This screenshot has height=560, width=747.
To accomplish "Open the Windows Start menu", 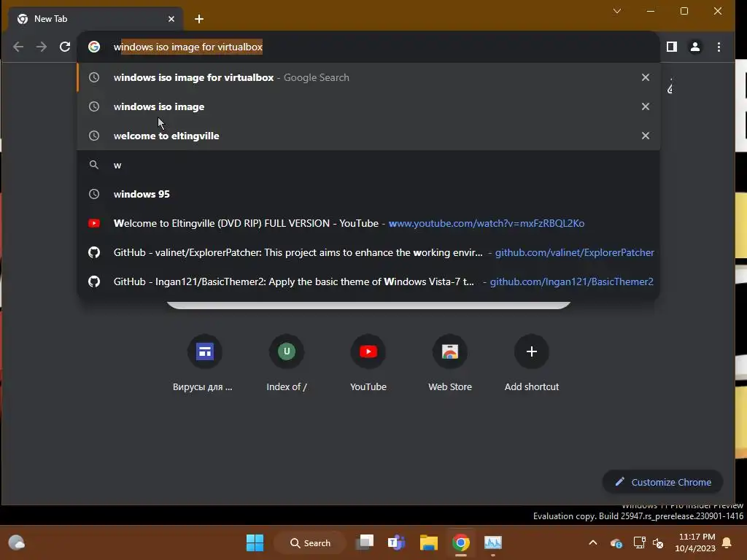I will [255, 542].
